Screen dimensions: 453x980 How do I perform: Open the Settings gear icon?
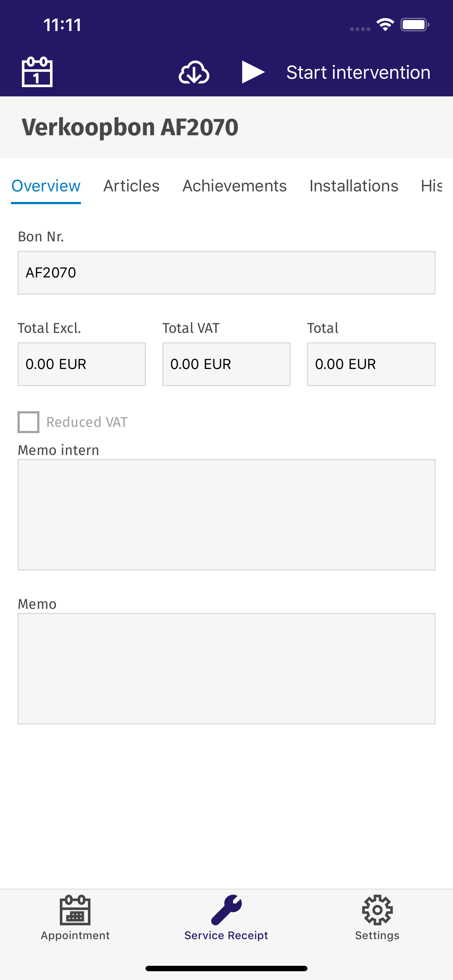377,910
